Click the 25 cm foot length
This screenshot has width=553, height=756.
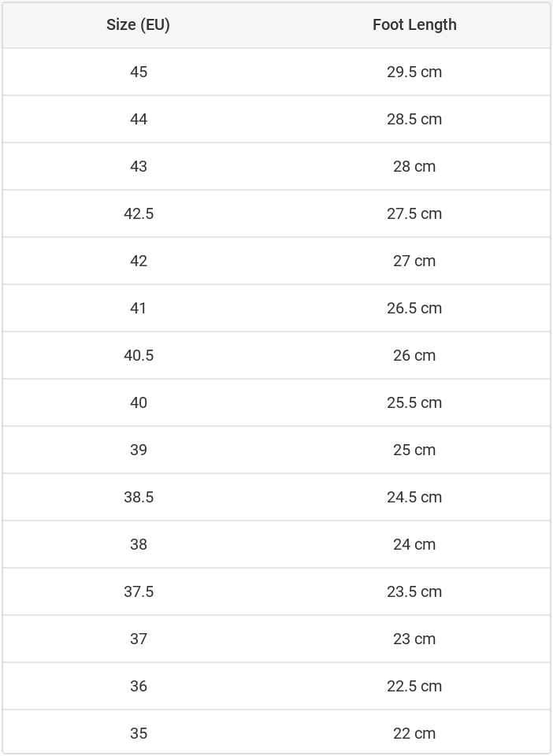pos(414,450)
